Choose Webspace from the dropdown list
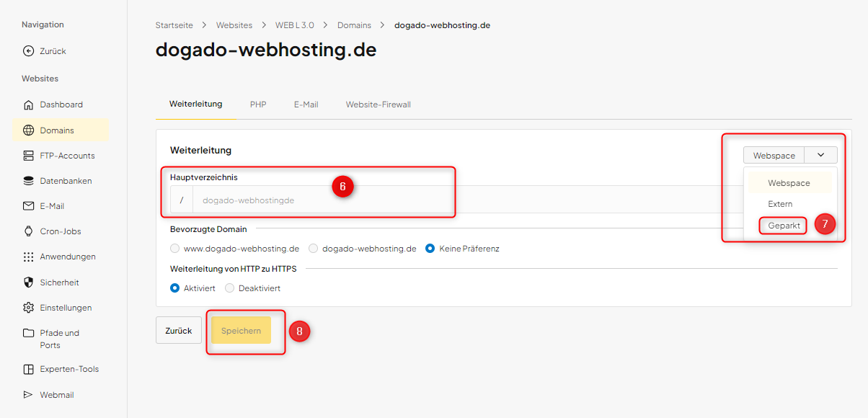868x418 pixels. 789,183
